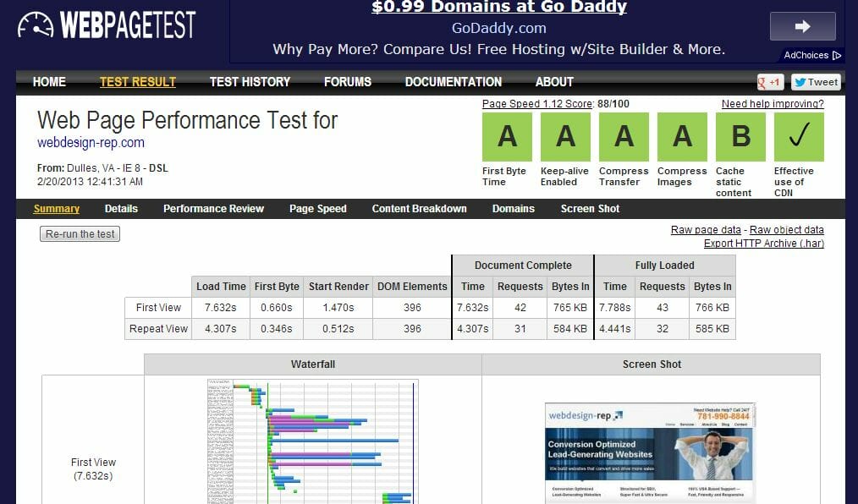
Task: Click the Waterfall section header
Action: [313, 364]
